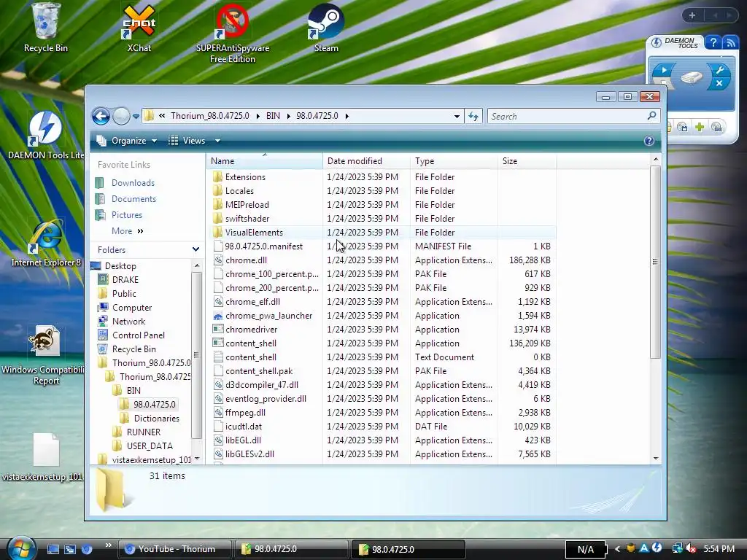Viewport: 747px width, 560px height.
Task: Sort by Type column header
Action: point(454,161)
